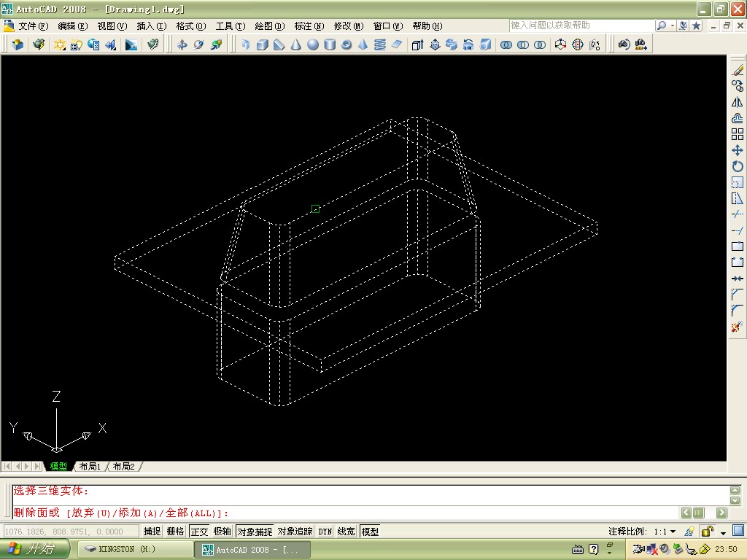Select the Pyramid solid tool
The image size is (747, 560).
point(363,44)
